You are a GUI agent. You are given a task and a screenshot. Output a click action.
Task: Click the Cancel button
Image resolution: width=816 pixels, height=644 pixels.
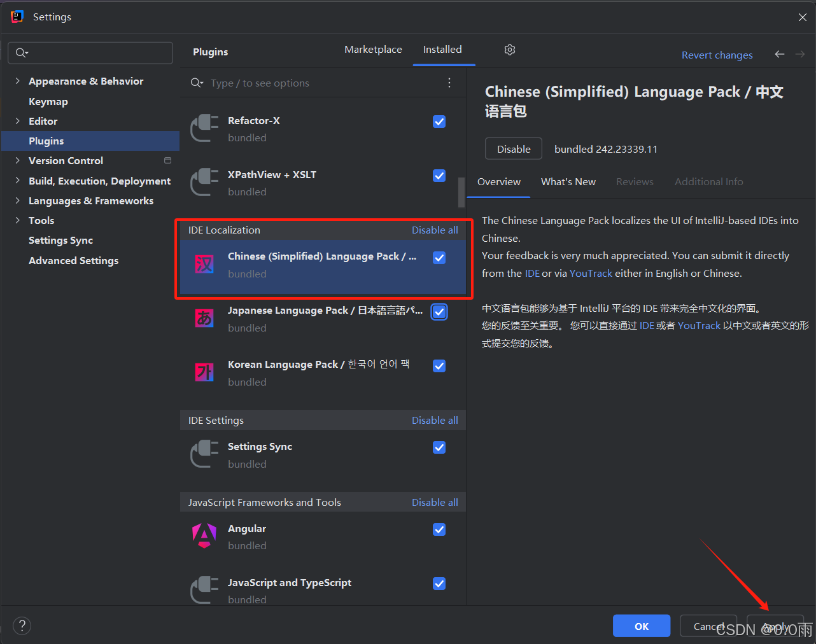[708, 626]
